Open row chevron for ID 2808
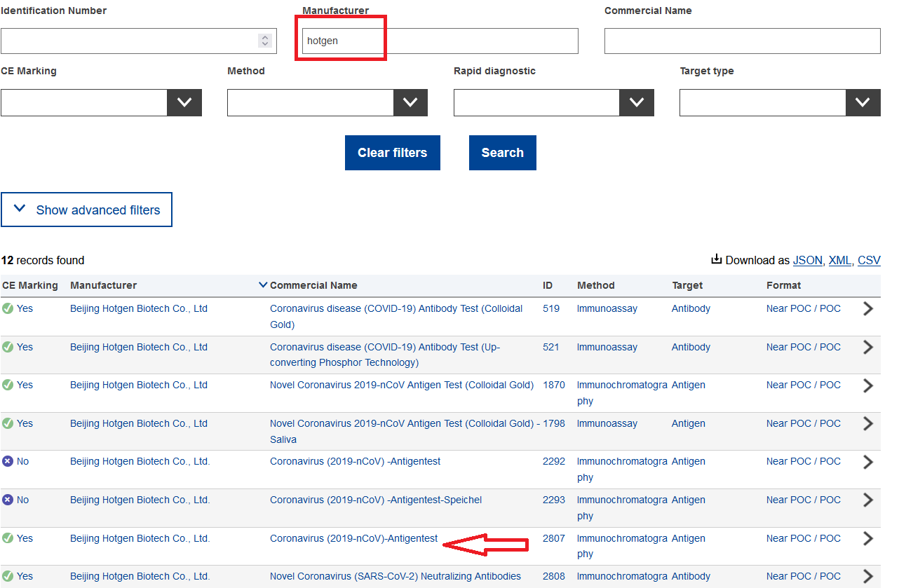The height and width of the screenshot is (588, 906). click(x=868, y=576)
